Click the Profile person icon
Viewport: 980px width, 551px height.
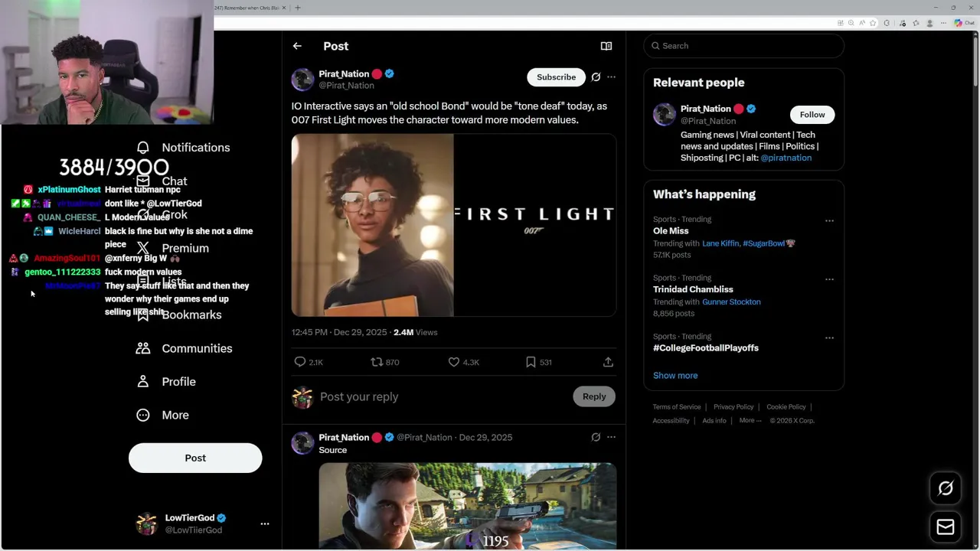pos(143,382)
